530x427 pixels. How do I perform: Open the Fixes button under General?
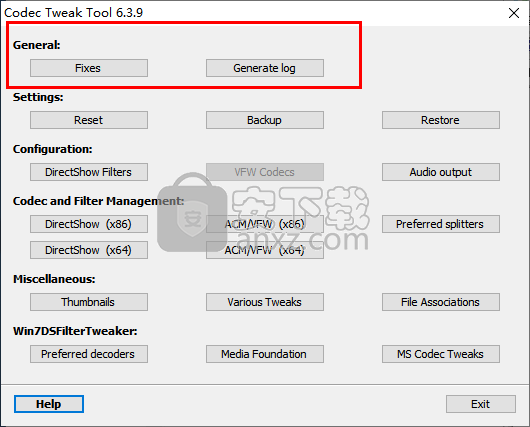pos(89,68)
